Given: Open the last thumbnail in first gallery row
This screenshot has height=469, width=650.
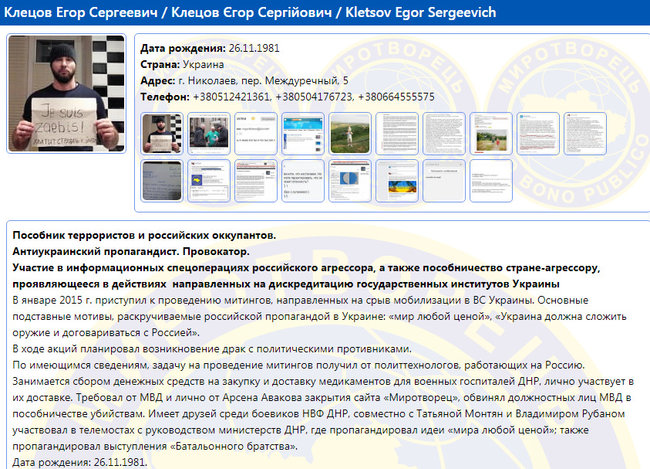Looking at the screenshot, I should pyautogui.click(x=584, y=134).
